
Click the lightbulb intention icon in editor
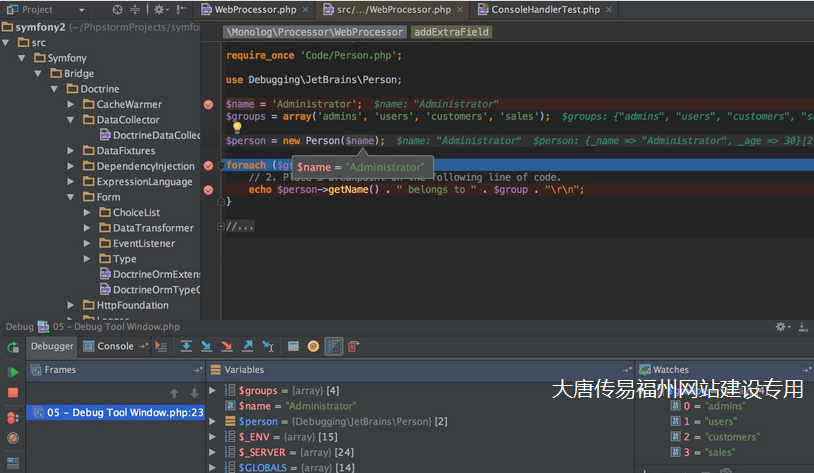point(237,127)
